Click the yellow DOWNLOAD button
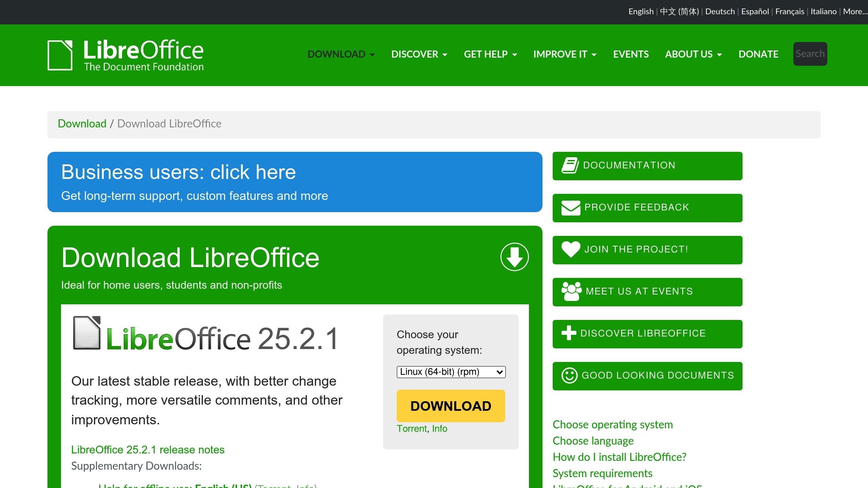This screenshot has width=868, height=488. 451,406
